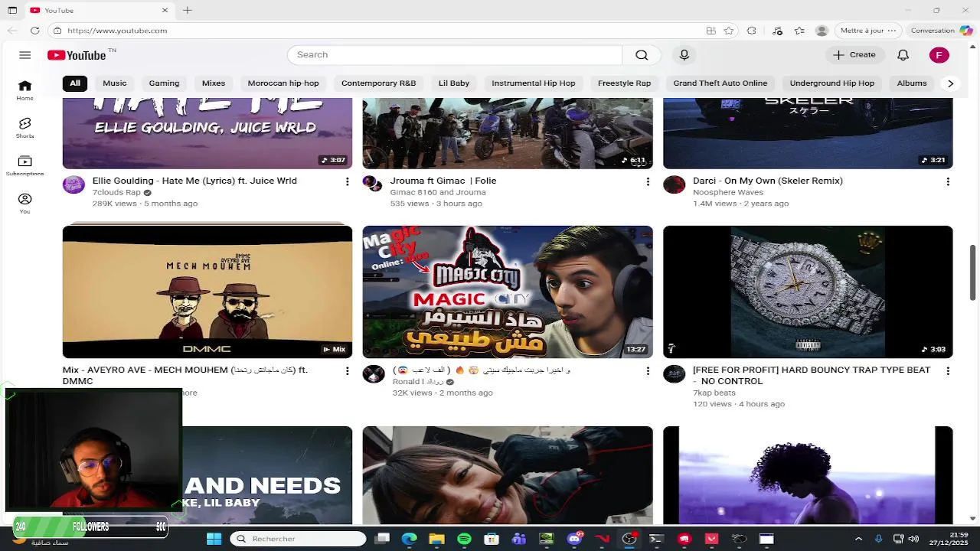Open more options for HARD BOUNCY TRAP beat
This screenshot has width=980, height=551.
tap(948, 370)
